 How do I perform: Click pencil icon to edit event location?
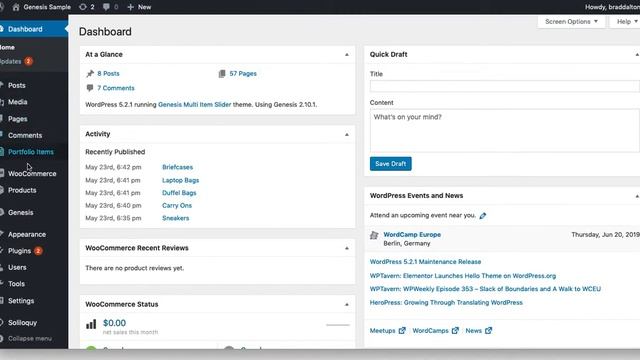click(x=483, y=216)
